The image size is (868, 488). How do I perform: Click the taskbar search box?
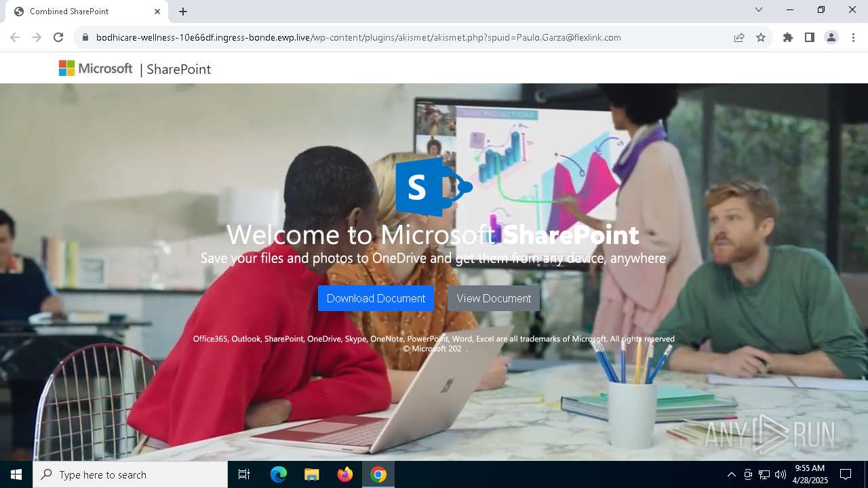click(130, 474)
